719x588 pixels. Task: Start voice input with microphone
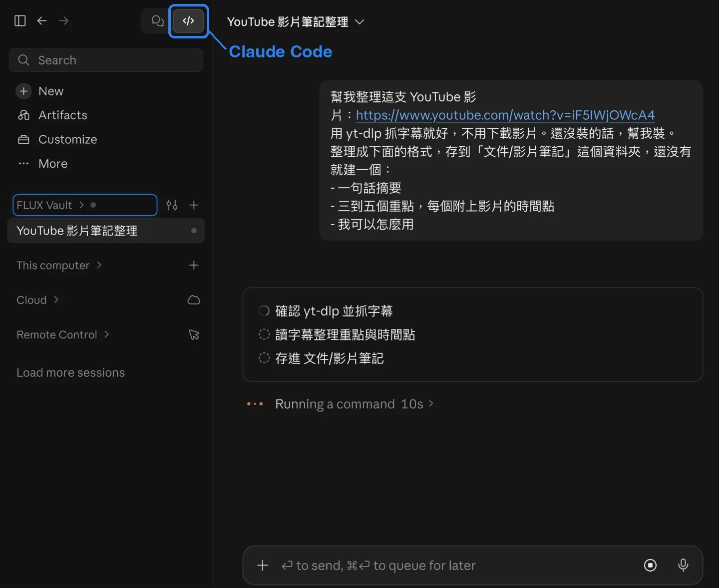coord(683,566)
